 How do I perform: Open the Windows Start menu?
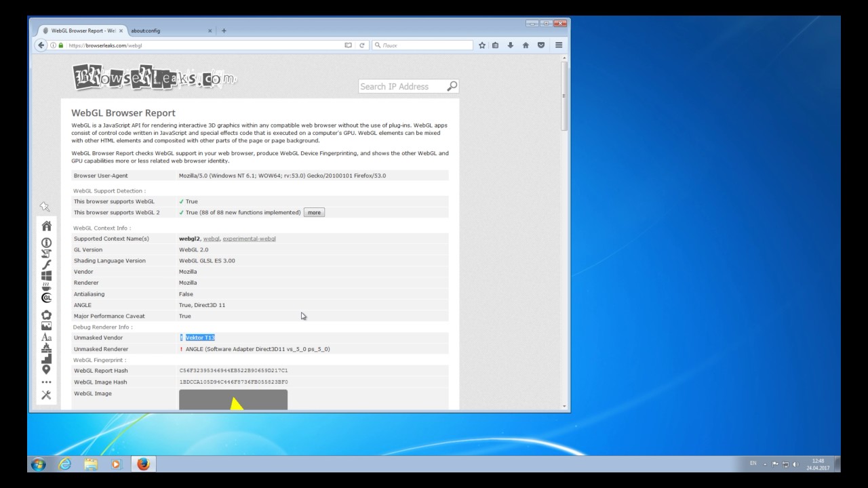(x=38, y=464)
